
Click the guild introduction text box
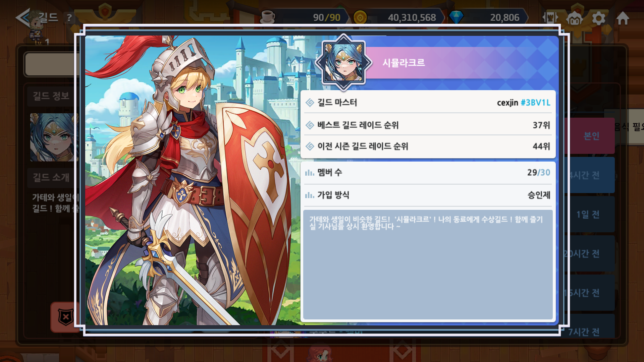point(428,264)
